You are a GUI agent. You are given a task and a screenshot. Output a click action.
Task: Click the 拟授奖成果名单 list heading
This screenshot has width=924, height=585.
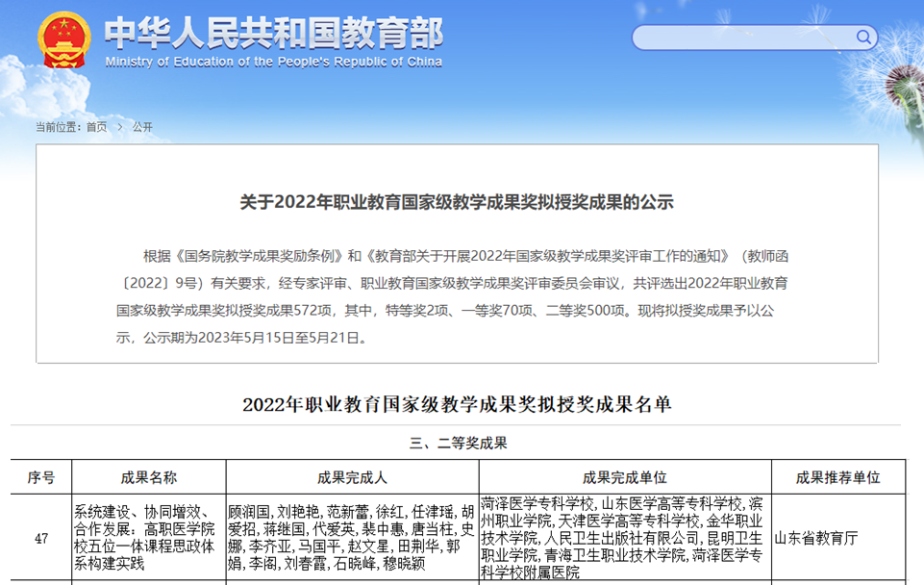pyautogui.click(x=457, y=404)
